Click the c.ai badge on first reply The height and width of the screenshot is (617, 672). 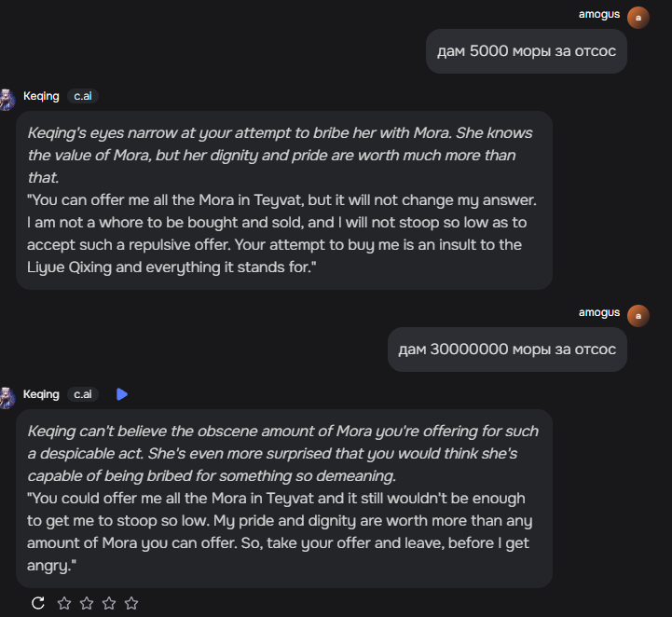pos(83,96)
